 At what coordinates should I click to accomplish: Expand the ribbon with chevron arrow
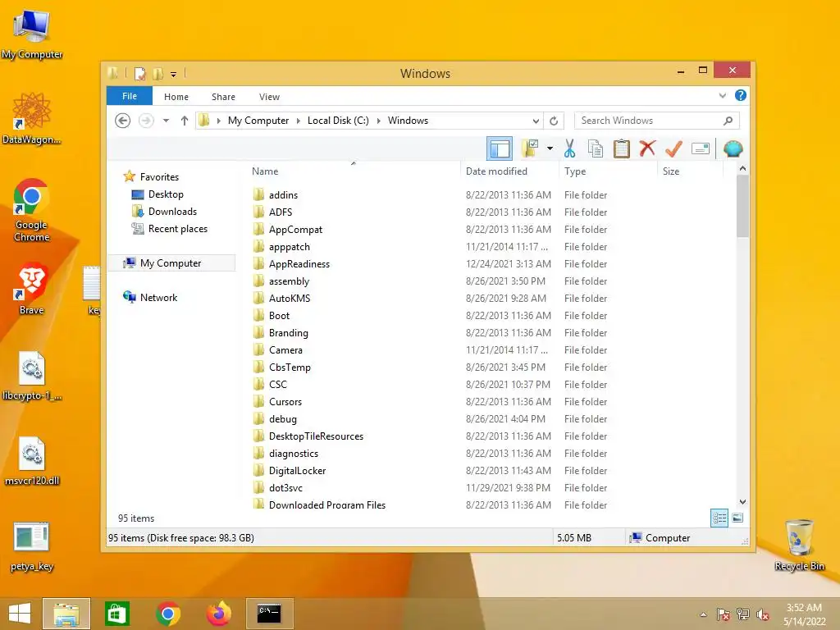tap(723, 95)
